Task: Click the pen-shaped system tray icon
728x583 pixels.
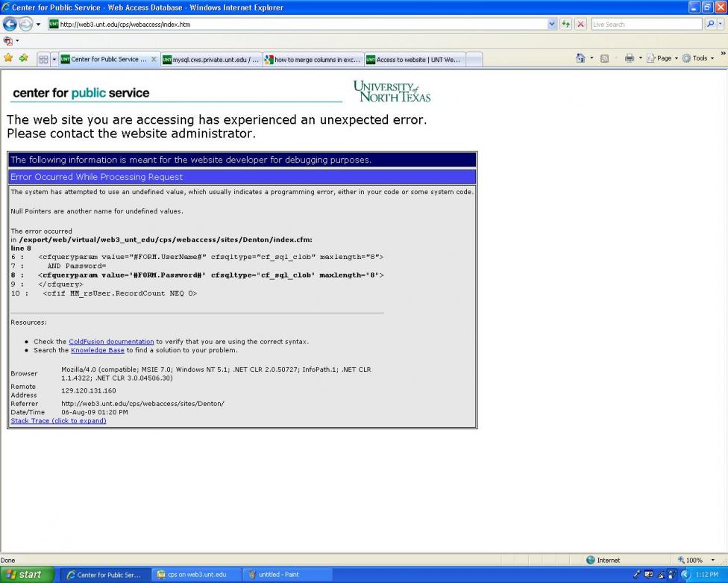Action: (637, 575)
